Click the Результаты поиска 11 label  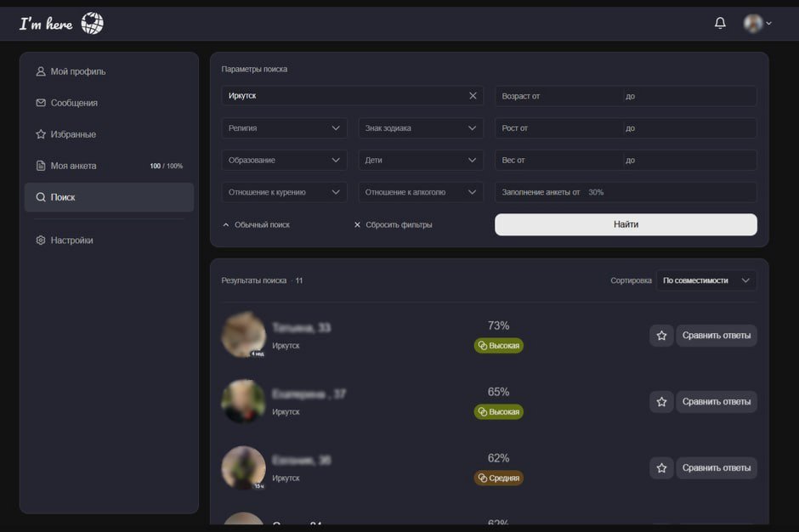point(262,280)
